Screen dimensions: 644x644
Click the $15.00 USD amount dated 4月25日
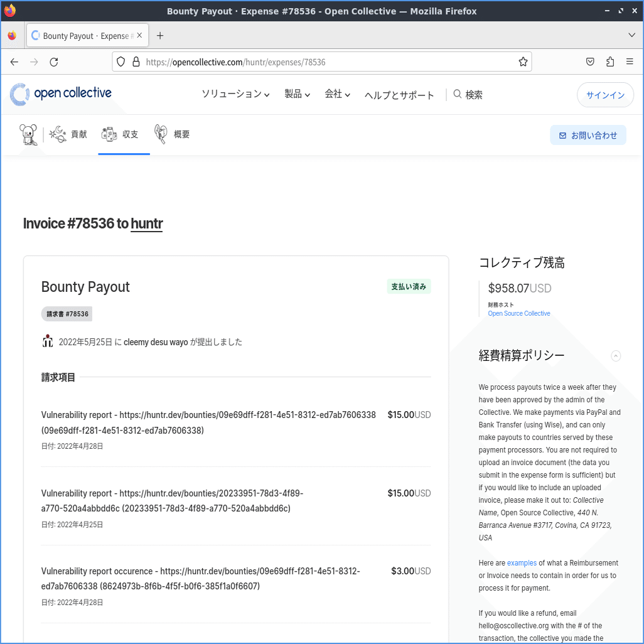coord(409,493)
